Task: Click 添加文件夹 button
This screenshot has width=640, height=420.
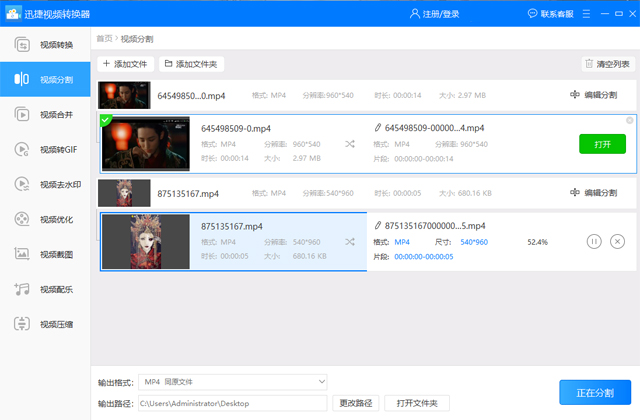Action: (x=191, y=64)
